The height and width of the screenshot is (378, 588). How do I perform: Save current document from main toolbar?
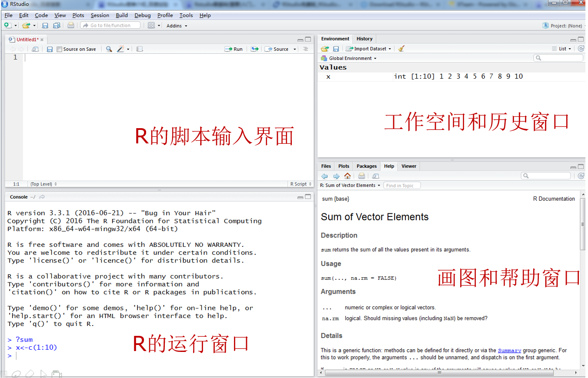[45, 26]
